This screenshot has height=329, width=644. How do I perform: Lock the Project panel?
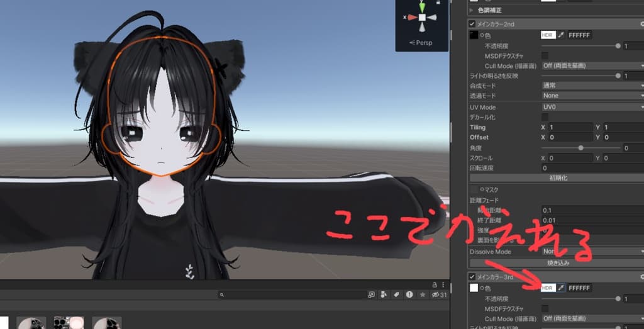pyautogui.click(x=434, y=284)
